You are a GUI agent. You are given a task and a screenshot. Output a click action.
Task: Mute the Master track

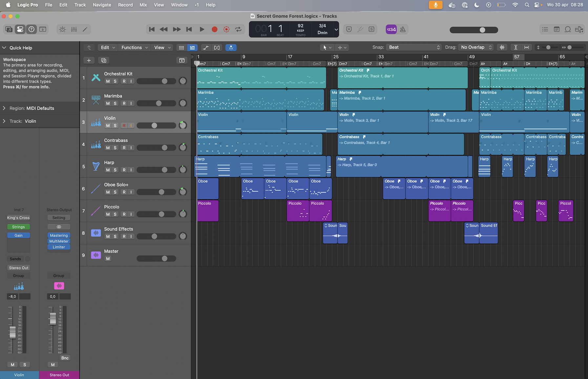108,259
